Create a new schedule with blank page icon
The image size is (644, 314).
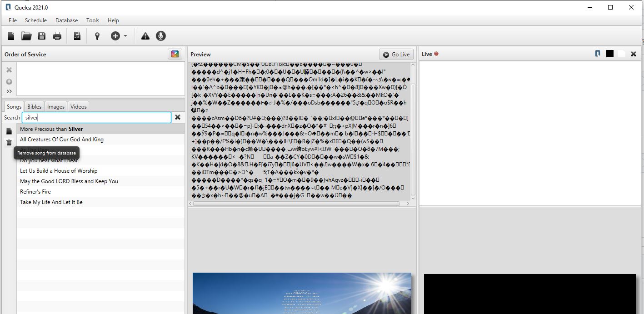[x=11, y=35]
